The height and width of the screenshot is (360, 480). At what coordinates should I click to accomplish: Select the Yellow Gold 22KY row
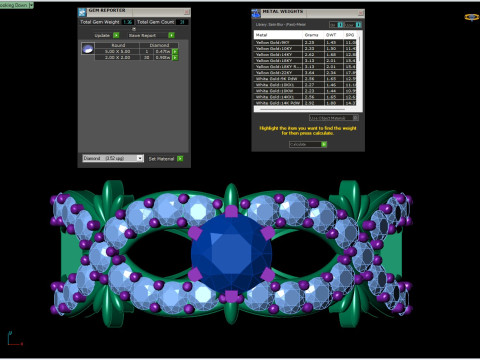305,72
